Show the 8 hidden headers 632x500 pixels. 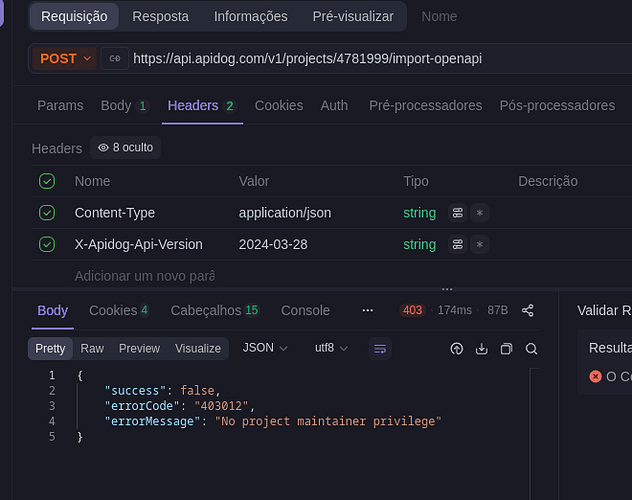point(125,147)
